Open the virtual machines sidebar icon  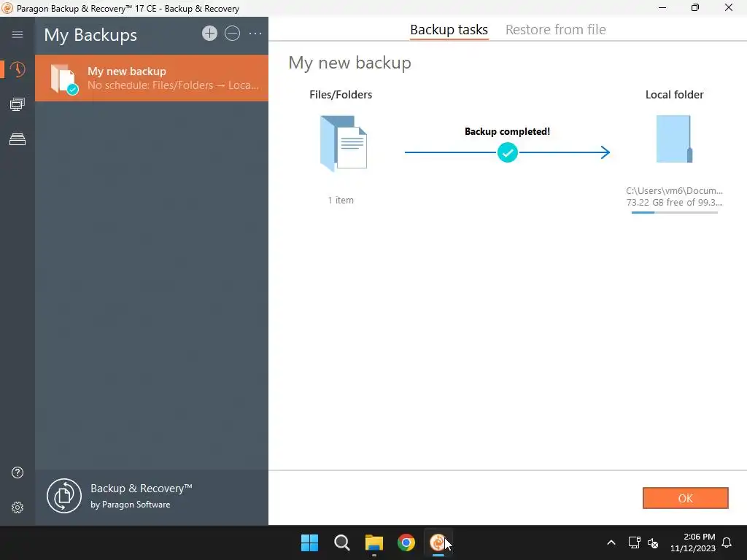18,104
